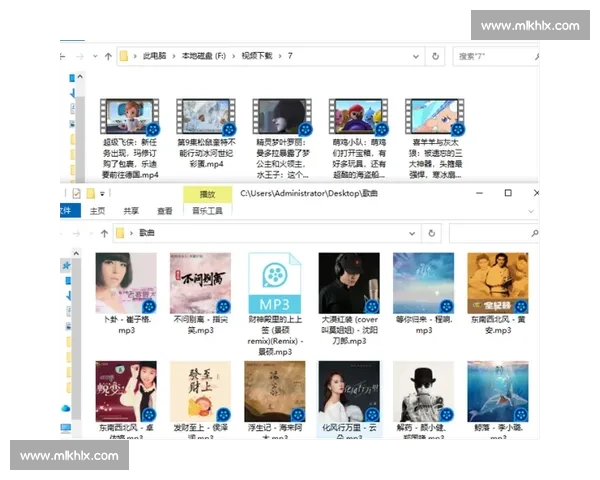The width and height of the screenshot is (600, 480).
Task: Refresh the 歌曲 folder
Action: (432, 233)
